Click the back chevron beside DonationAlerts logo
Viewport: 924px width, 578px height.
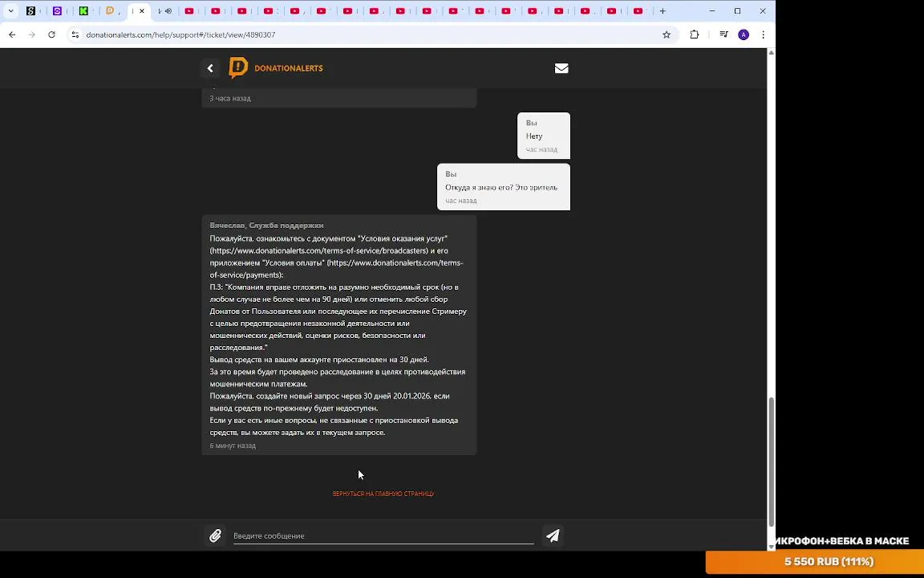coord(210,68)
